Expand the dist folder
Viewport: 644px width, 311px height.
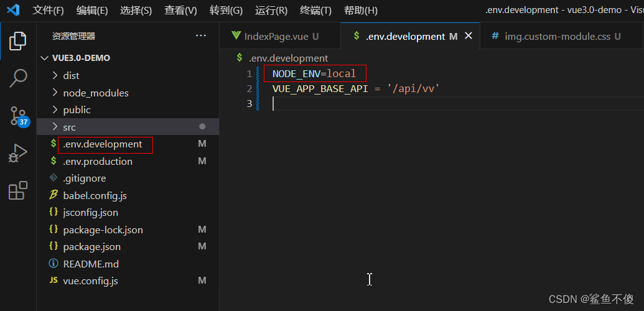(x=55, y=75)
